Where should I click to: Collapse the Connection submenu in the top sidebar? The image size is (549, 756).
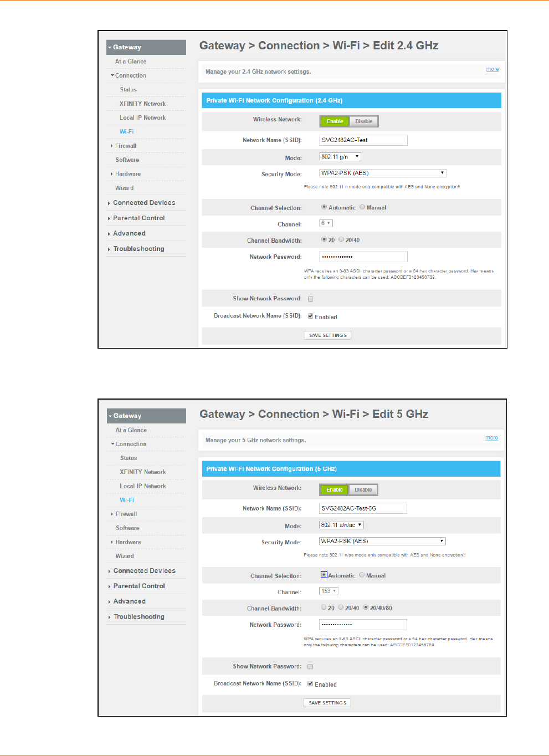(x=129, y=75)
